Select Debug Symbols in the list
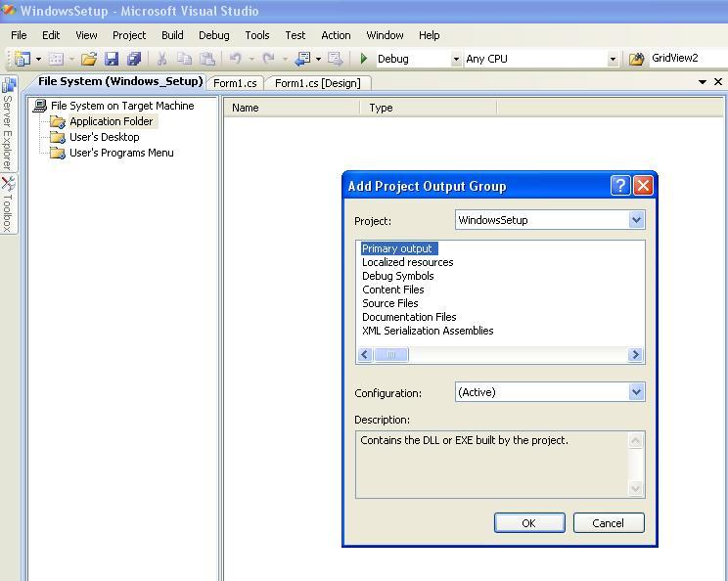The width and height of the screenshot is (728, 581). click(398, 276)
